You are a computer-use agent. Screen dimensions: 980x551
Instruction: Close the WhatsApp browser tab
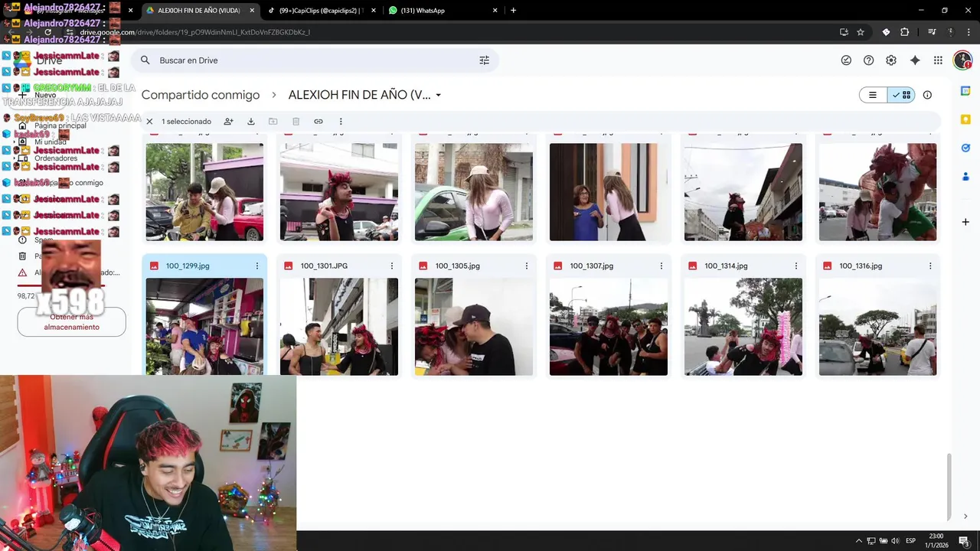[495, 11]
